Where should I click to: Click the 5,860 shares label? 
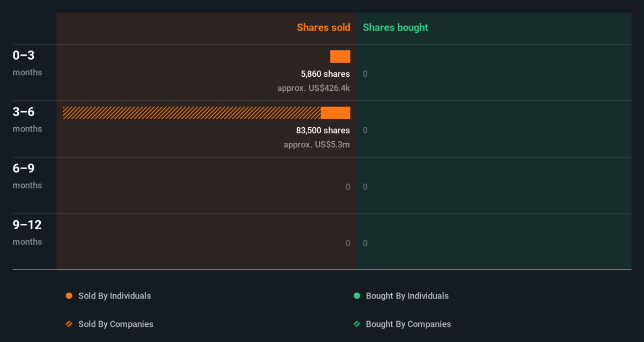tap(325, 74)
